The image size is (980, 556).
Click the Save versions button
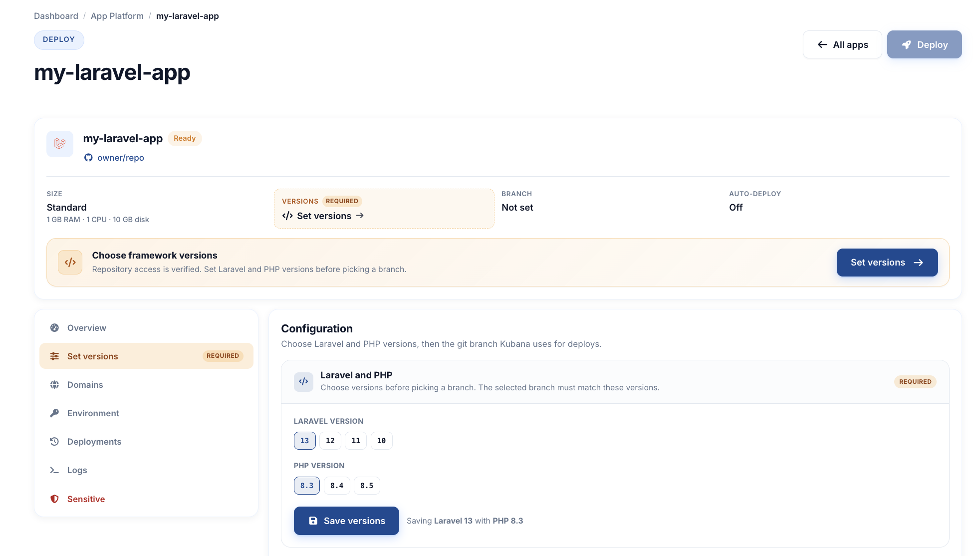(x=346, y=521)
